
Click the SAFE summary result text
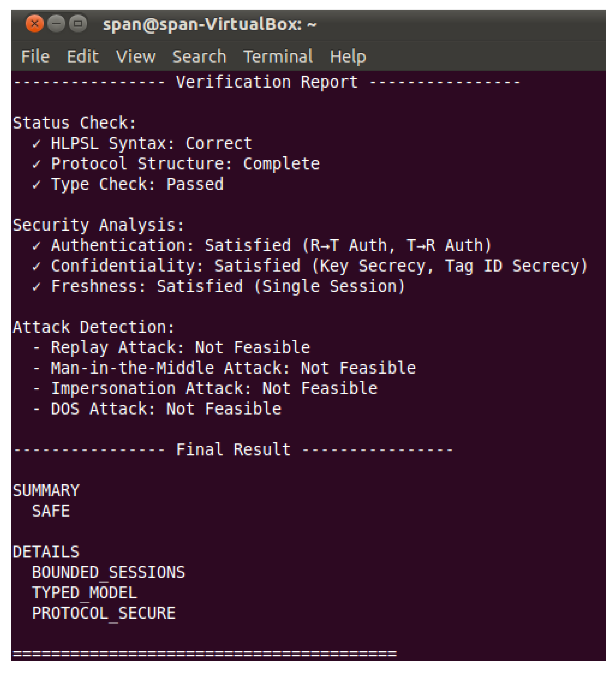point(51,511)
